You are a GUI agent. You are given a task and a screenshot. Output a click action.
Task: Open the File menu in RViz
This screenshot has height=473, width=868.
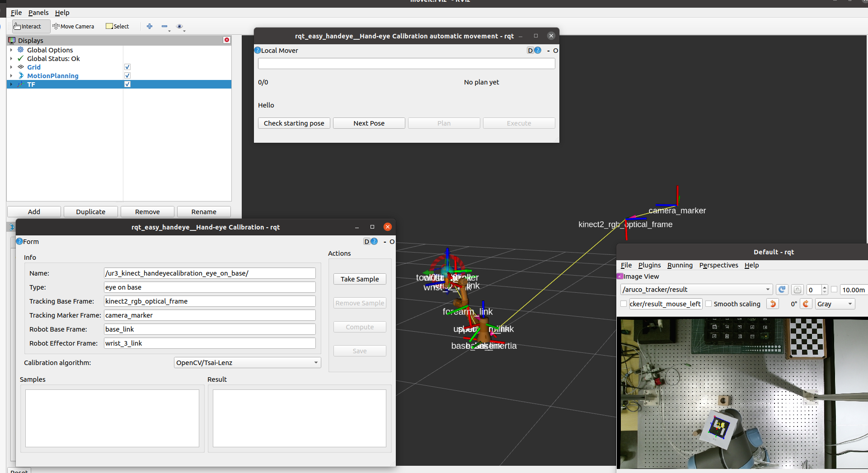click(16, 13)
